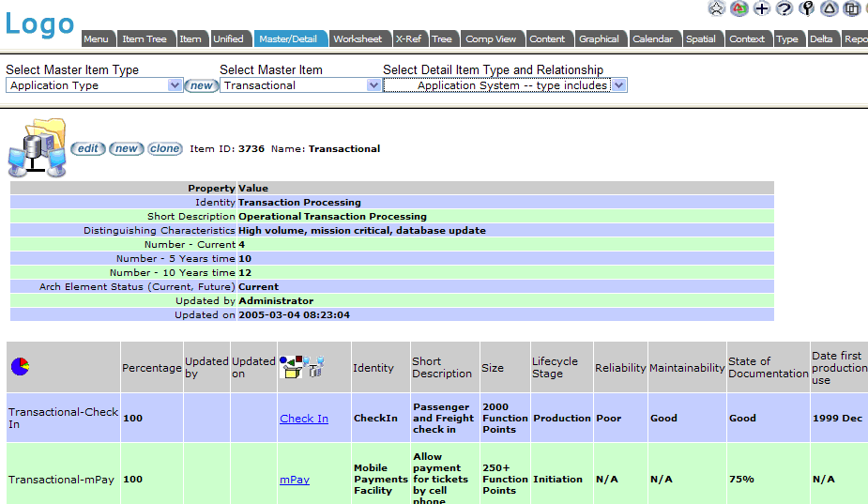Open the Select Master Item dropdown
The height and width of the screenshot is (504, 868).
(x=374, y=85)
